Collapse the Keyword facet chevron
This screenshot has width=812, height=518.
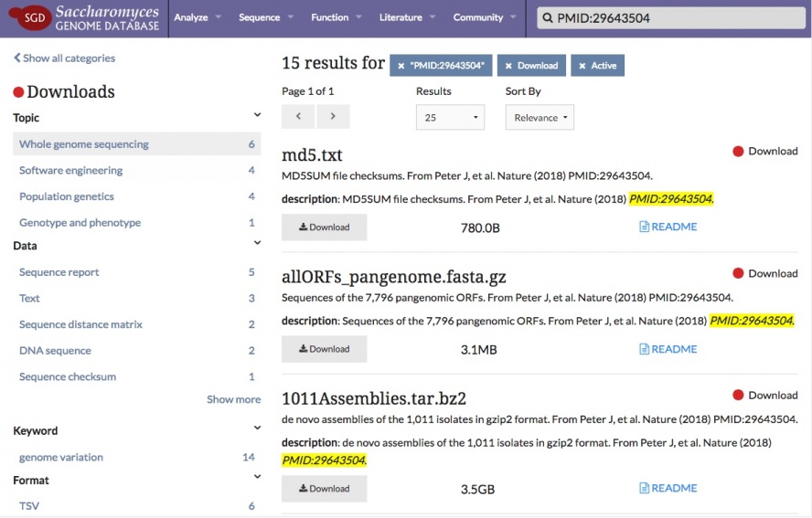coord(257,428)
